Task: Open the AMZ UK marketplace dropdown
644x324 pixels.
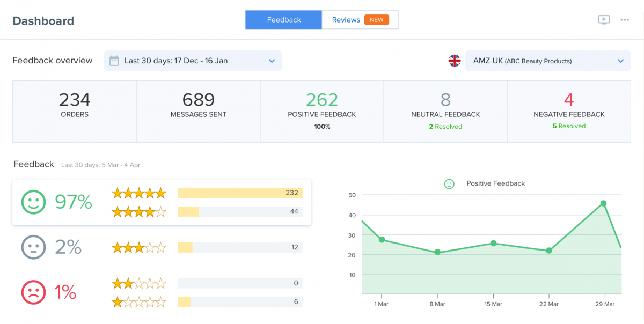Action: click(x=548, y=61)
